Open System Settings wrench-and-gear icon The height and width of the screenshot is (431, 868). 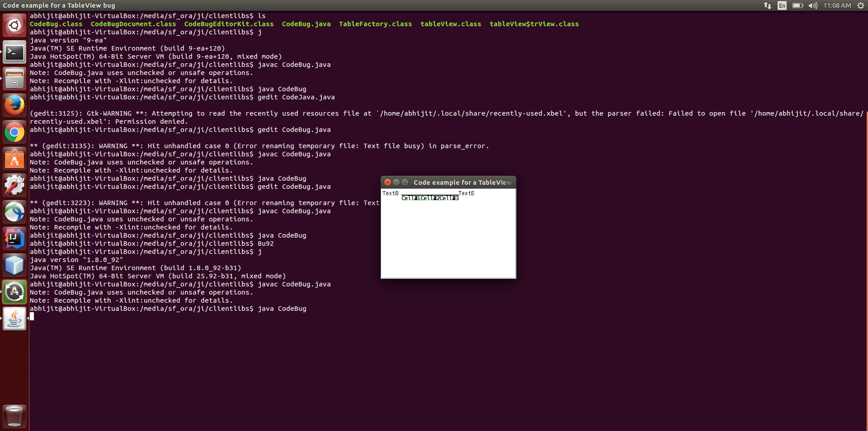[x=14, y=185]
